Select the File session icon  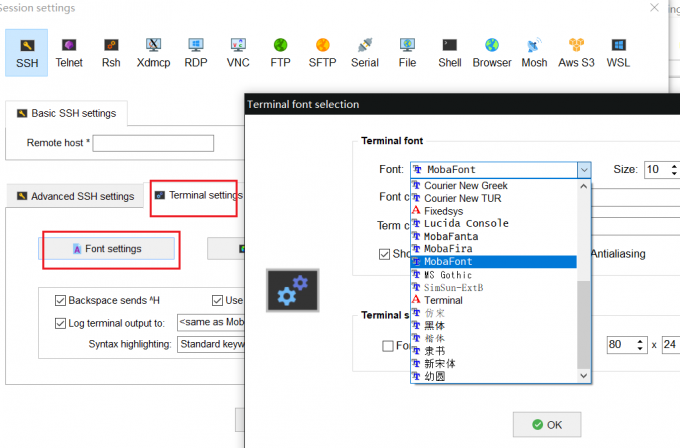(x=407, y=53)
